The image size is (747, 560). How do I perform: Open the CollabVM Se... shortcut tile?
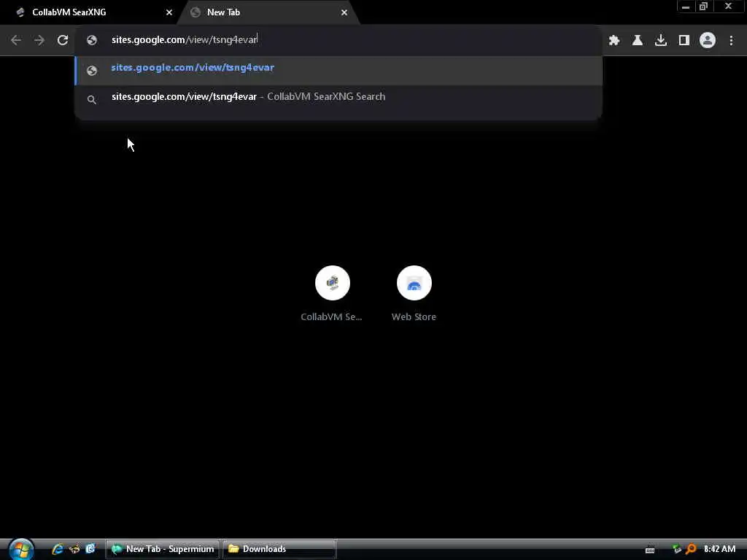332,293
